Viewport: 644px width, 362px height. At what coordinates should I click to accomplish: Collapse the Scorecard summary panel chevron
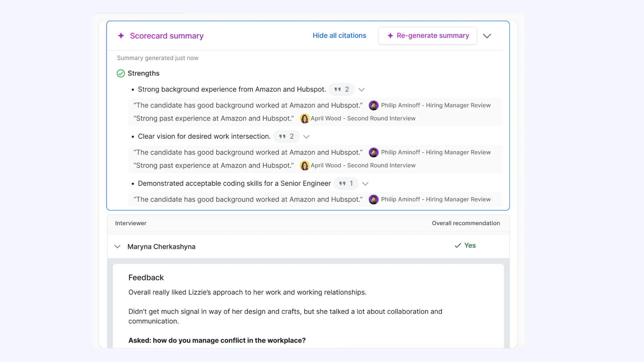click(487, 36)
